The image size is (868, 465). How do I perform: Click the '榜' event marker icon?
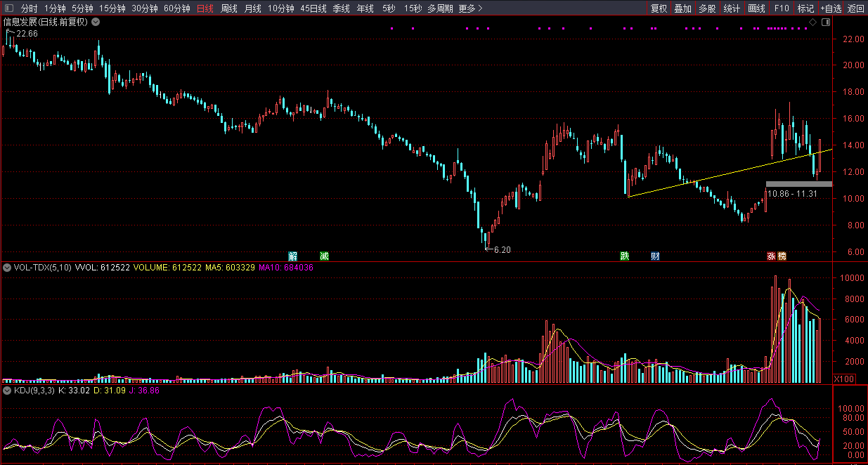click(x=782, y=256)
